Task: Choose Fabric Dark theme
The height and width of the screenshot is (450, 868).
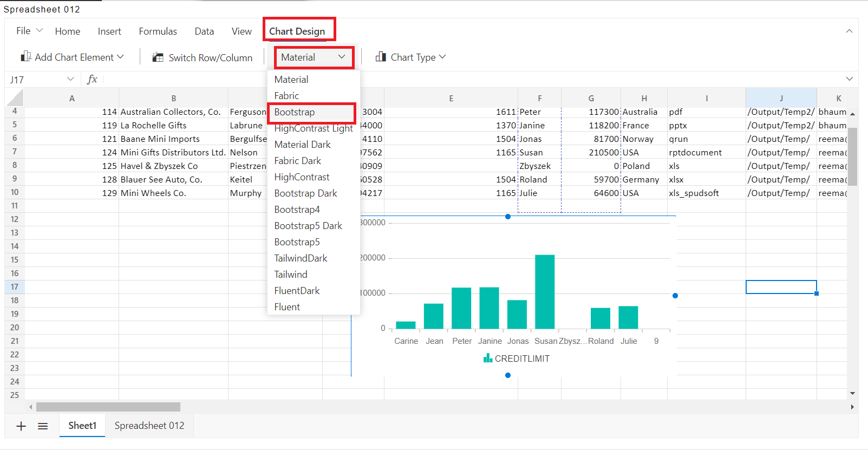Action: (x=314, y=161)
